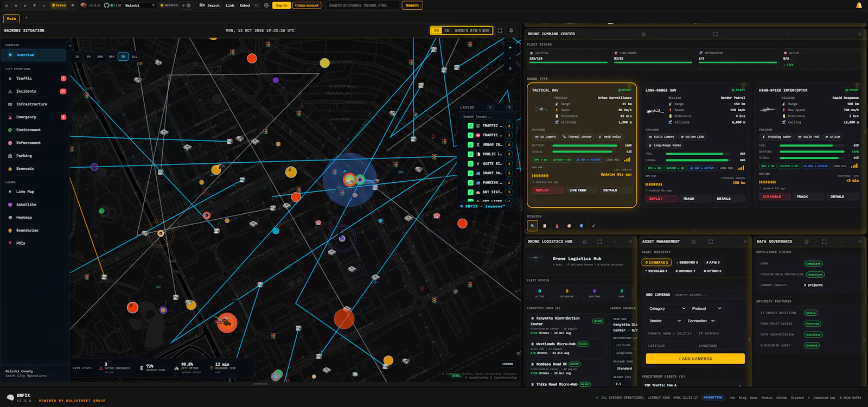This screenshot has width=868, height=407.
Task: Click the yellow + Add Cameras button
Action: coord(695,359)
